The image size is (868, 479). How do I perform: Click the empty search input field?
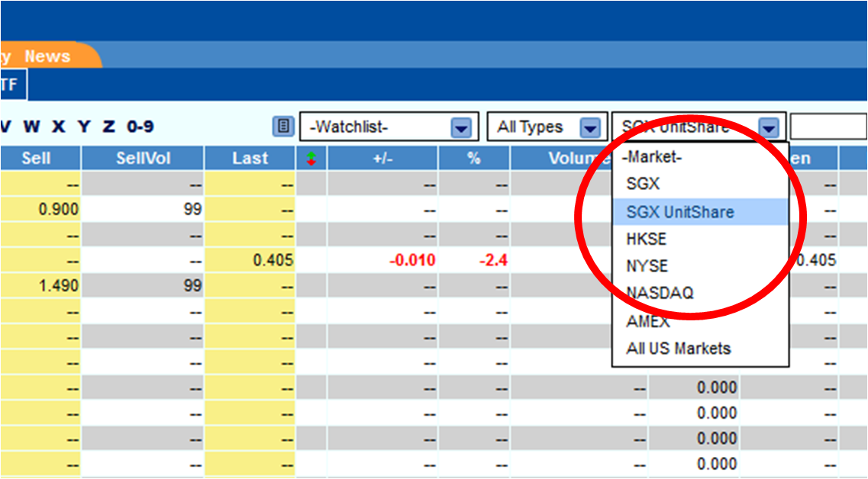coord(829,126)
